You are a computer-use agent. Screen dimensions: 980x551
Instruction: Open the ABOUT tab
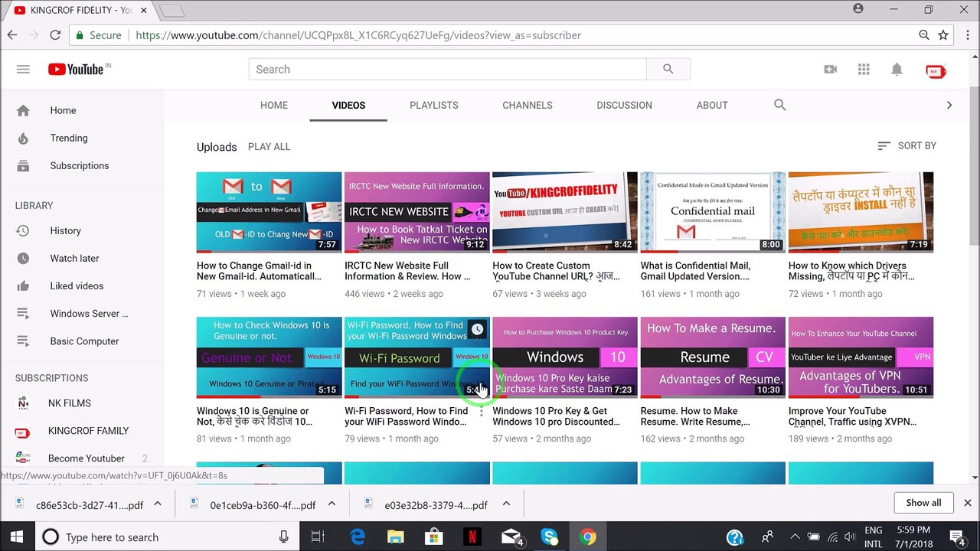[712, 105]
